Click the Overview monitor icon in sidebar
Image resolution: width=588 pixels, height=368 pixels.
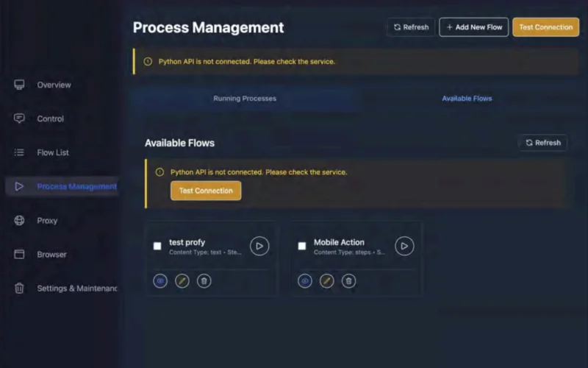(x=20, y=85)
